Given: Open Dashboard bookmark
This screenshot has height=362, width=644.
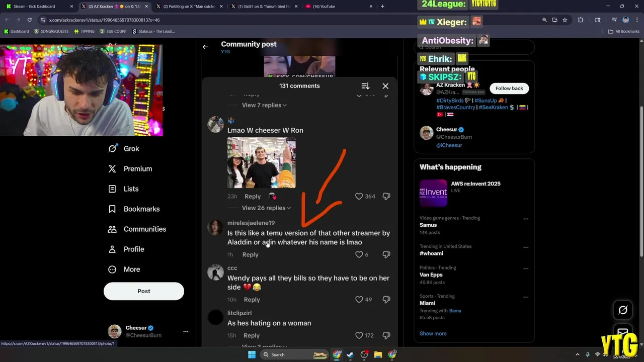Looking at the screenshot, I should tap(17, 31).
